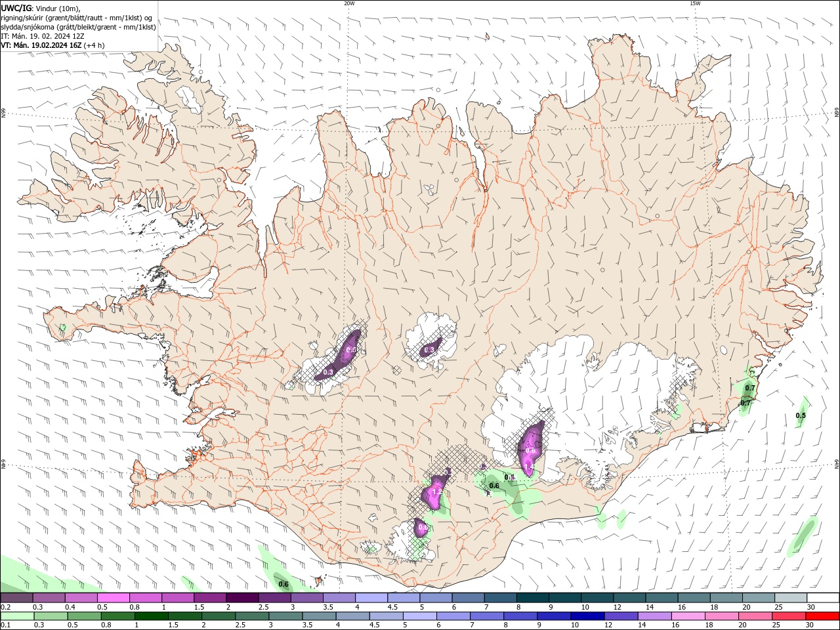Screen dimensions: 840x630
Task: Click the '20W' longitude label
Action: 349,3
